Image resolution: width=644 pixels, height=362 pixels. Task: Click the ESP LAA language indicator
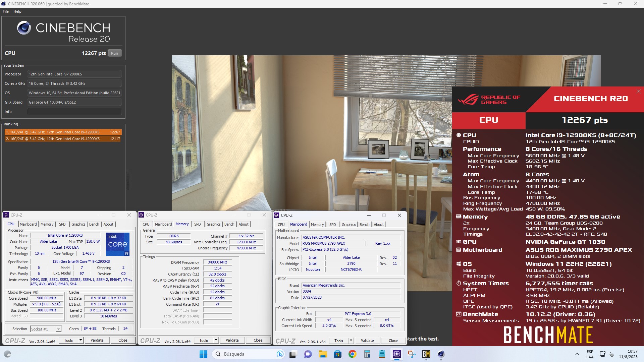[x=590, y=354]
